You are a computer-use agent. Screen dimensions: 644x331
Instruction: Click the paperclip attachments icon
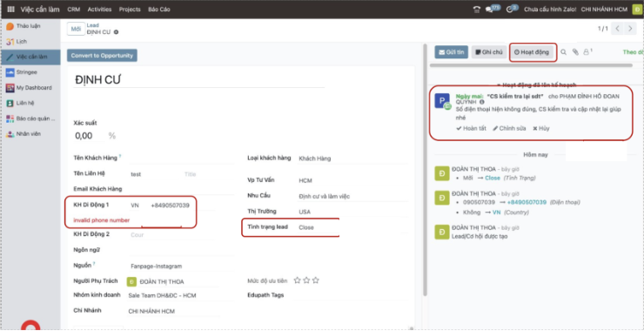pos(575,52)
